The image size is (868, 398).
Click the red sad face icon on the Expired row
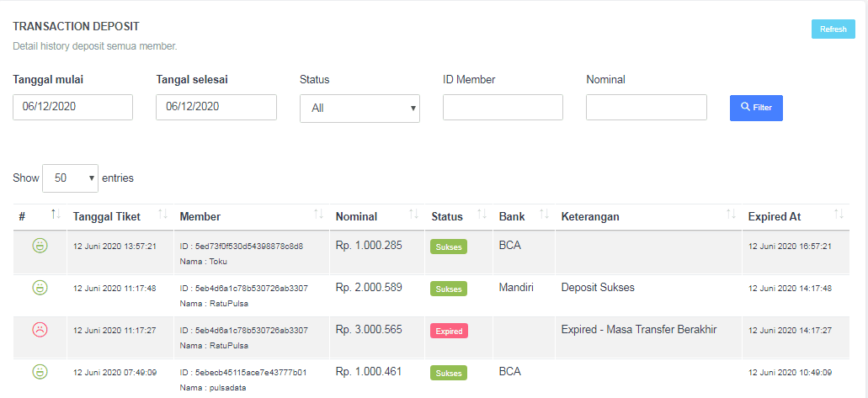[x=40, y=329]
